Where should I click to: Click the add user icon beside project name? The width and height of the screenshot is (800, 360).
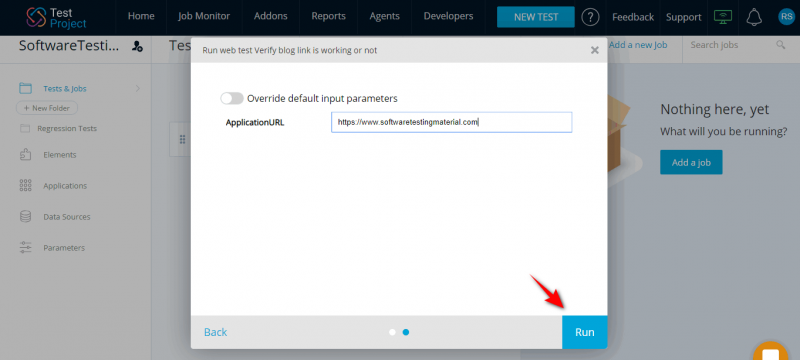[x=137, y=46]
